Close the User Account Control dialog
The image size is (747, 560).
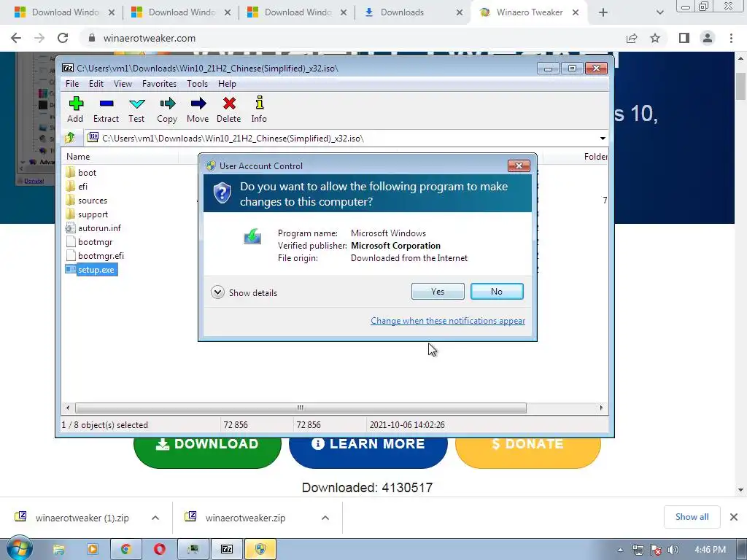point(519,166)
